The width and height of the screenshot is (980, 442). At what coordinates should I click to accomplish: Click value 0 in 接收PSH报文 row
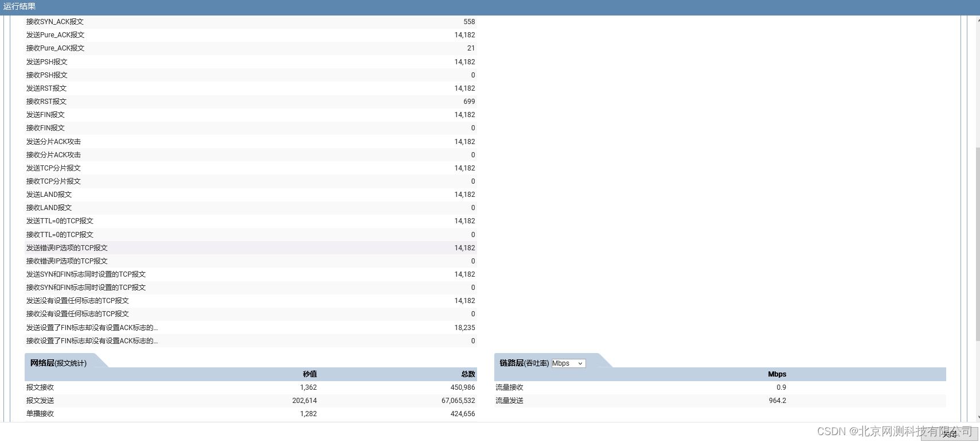[x=473, y=75]
